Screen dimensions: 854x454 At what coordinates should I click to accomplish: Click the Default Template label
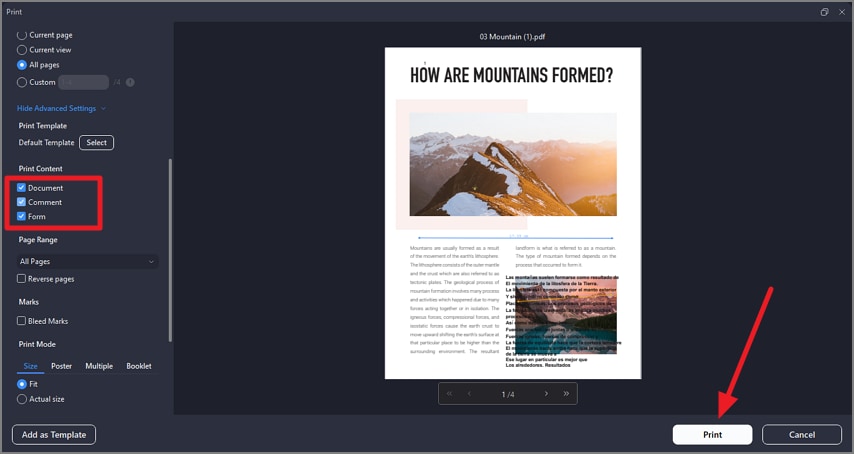46,143
